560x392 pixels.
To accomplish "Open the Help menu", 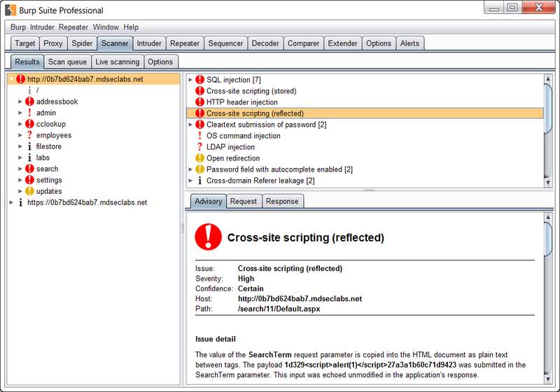I will [x=131, y=27].
